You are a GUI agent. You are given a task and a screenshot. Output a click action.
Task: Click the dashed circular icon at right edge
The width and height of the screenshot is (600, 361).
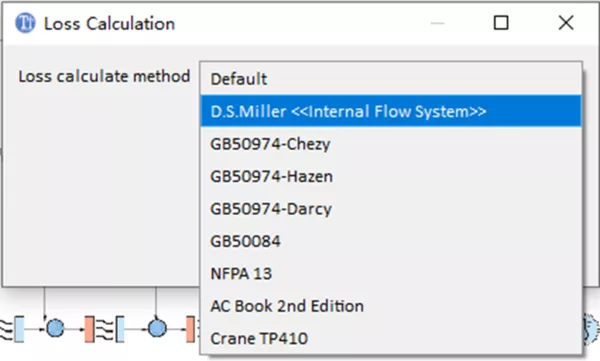tap(590, 328)
